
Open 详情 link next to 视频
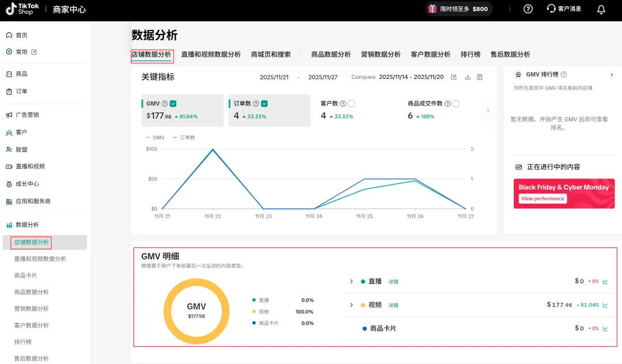(x=393, y=305)
